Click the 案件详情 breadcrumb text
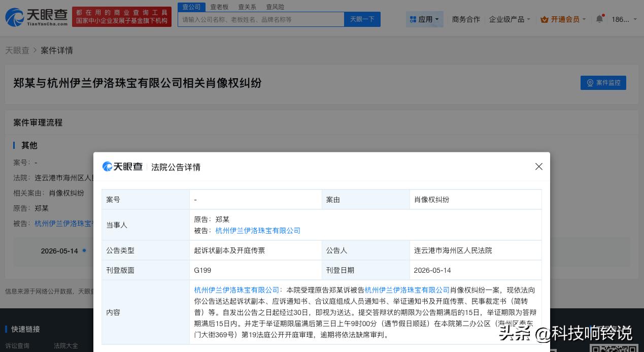 point(57,50)
